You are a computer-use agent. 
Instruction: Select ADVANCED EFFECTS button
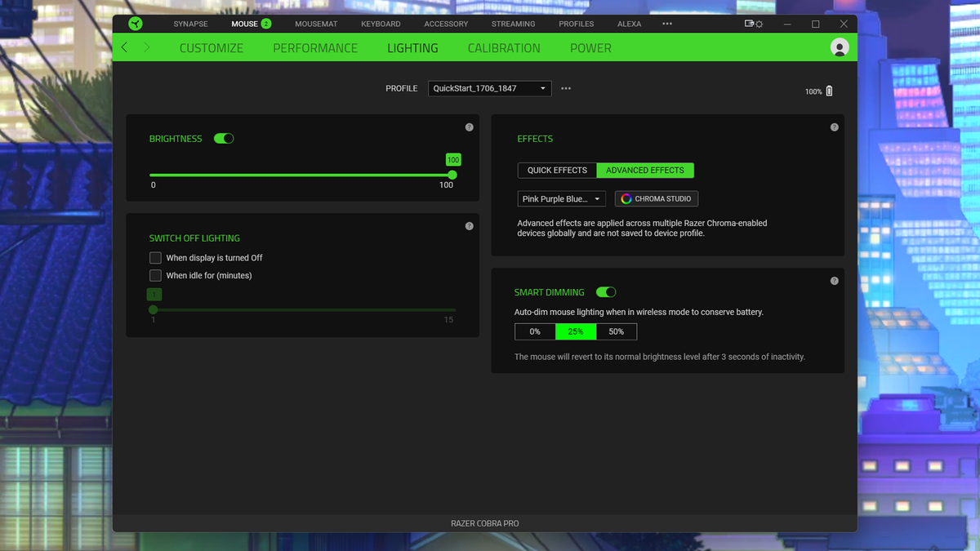tap(645, 171)
